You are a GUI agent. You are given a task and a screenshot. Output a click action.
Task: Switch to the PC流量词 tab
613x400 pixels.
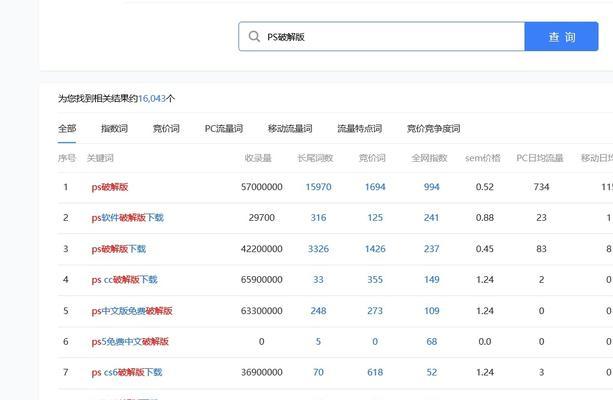223,129
